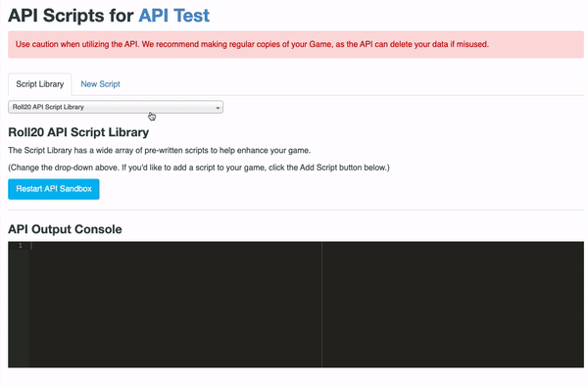This screenshot has width=588, height=388.
Task: Click line number 1 in console gutter
Action: tap(21, 246)
